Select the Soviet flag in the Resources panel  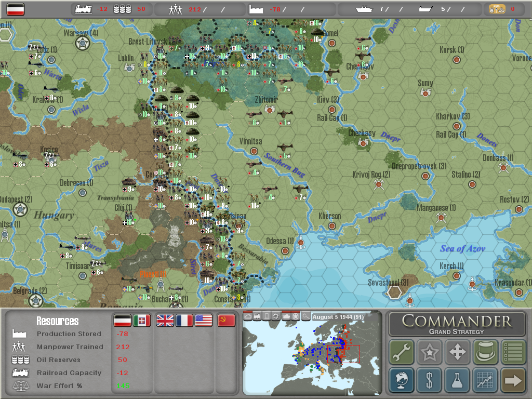click(227, 320)
